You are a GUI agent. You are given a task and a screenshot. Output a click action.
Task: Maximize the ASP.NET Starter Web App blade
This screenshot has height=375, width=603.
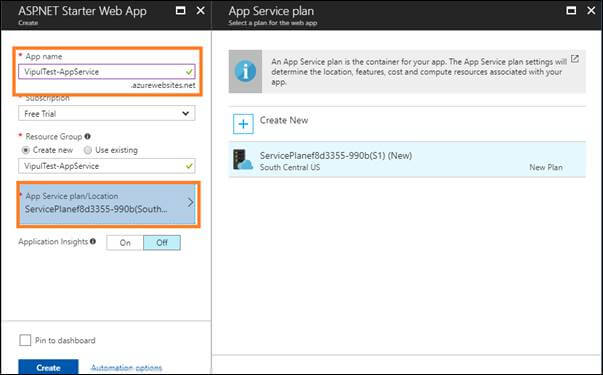pos(180,10)
